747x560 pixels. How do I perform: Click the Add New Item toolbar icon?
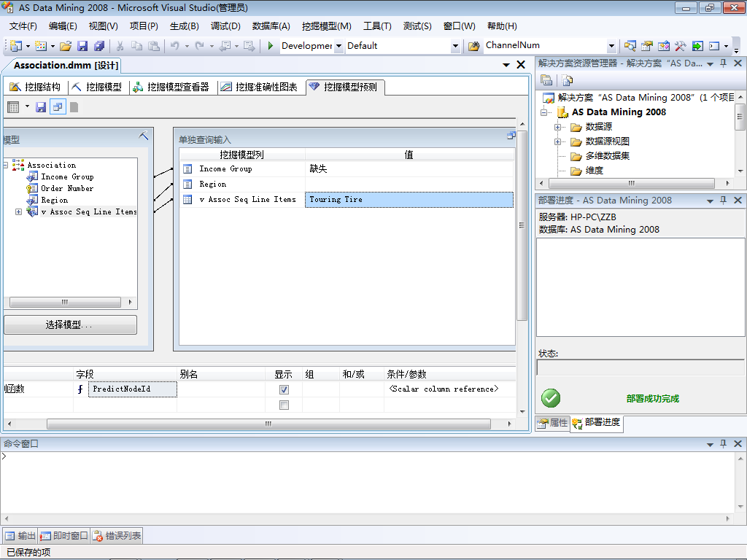pyautogui.click(x=41, y=46)
